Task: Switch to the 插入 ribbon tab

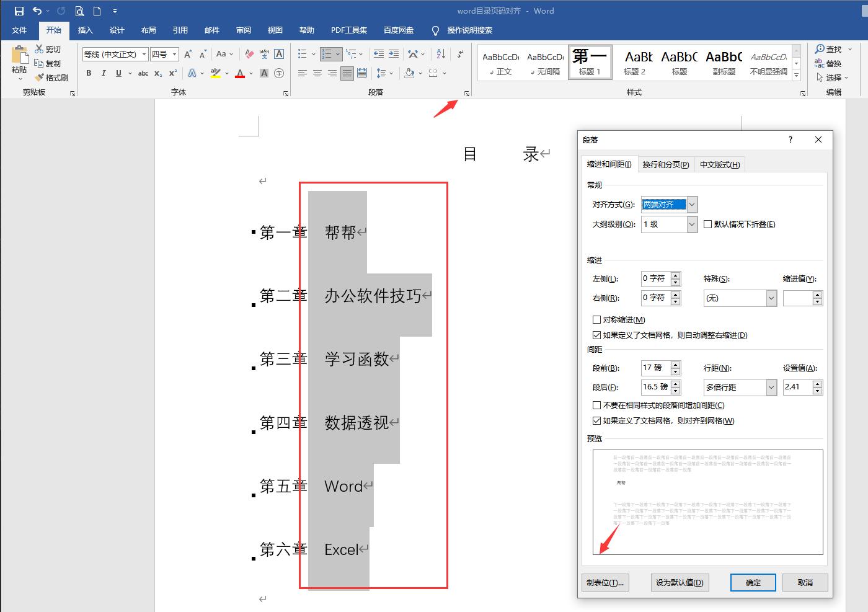Action: [x=85, y=30]
